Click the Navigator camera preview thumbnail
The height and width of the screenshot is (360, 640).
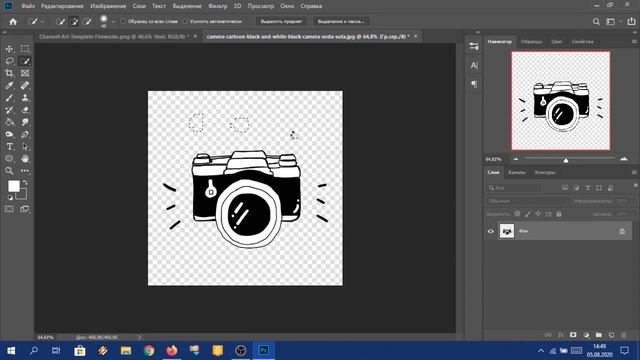coord(561,100)
